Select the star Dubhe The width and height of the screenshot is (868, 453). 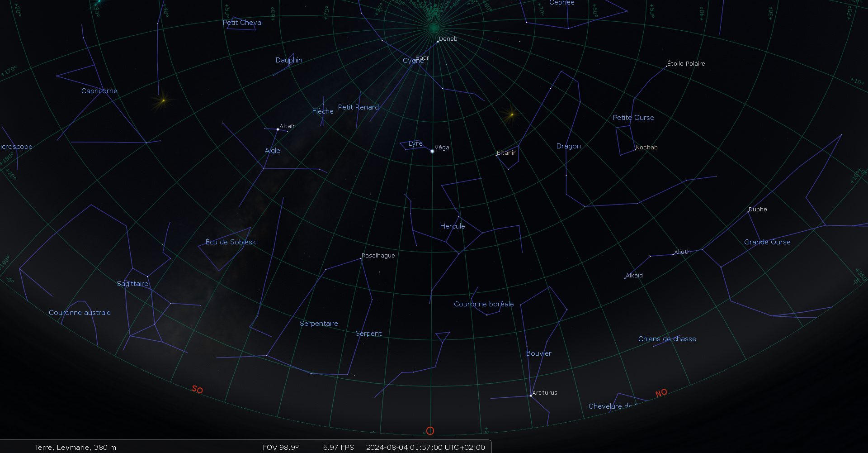tap(748, 212)
